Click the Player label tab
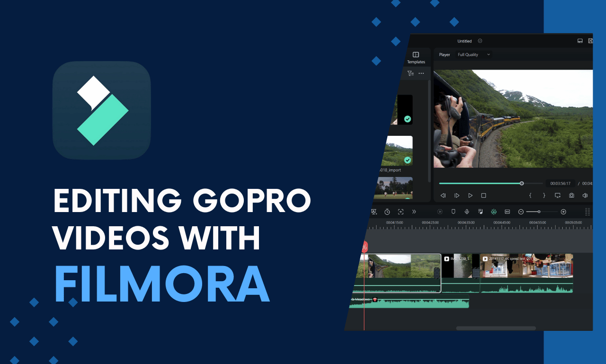Screen dimensions: 606x364 (x=445, y=54)
